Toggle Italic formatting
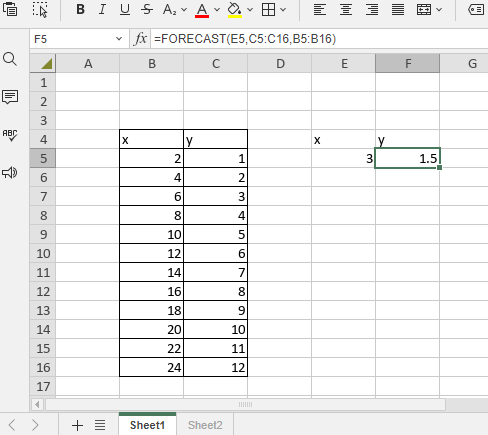 click(102, 9)
